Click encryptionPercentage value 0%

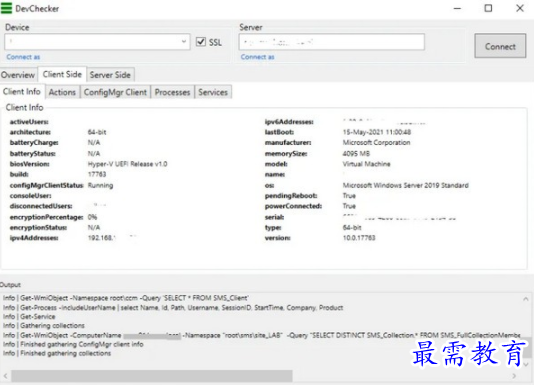pos(92,217)
